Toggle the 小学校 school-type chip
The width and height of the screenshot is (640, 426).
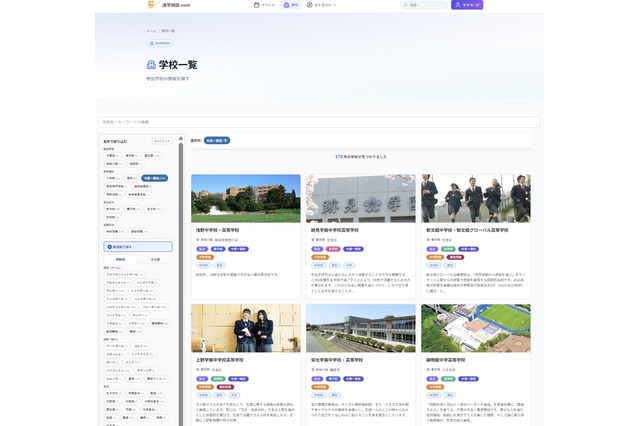pos(113,178)
